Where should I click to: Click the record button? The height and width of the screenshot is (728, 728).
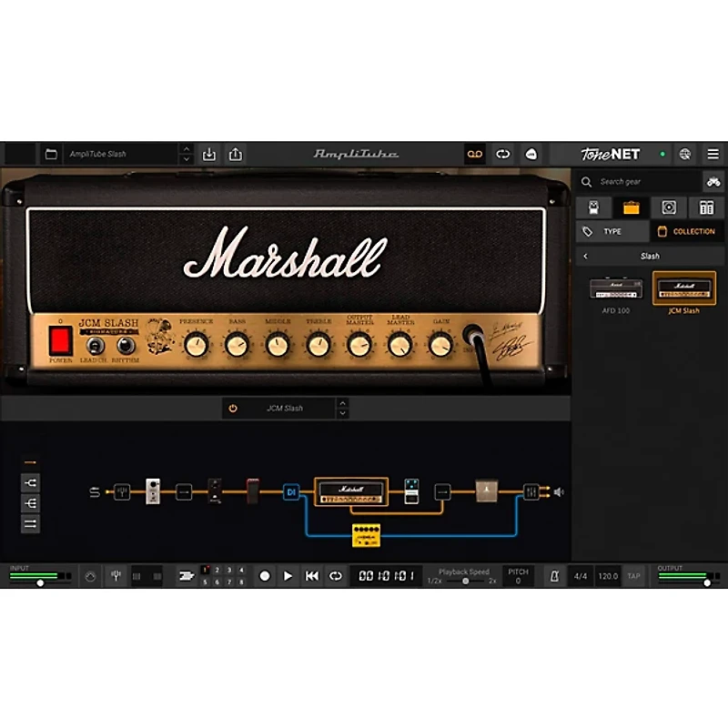[x=265, y=576]
